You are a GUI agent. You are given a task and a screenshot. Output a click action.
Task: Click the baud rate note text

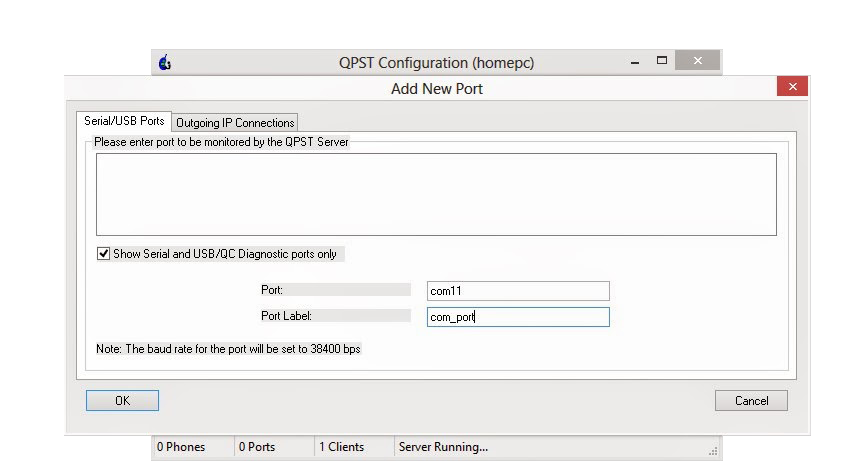[x=227, y=349]
